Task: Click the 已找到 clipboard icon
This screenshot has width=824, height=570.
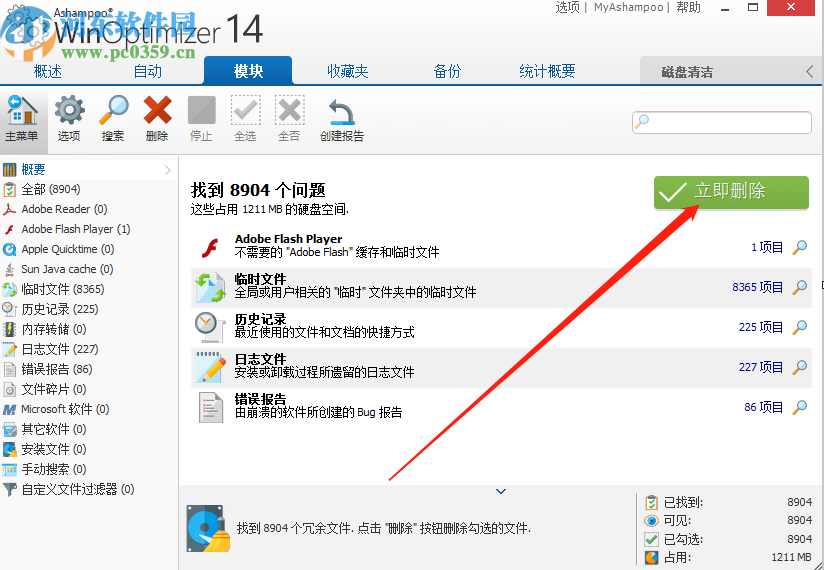Action: click(x=651, y=502)
